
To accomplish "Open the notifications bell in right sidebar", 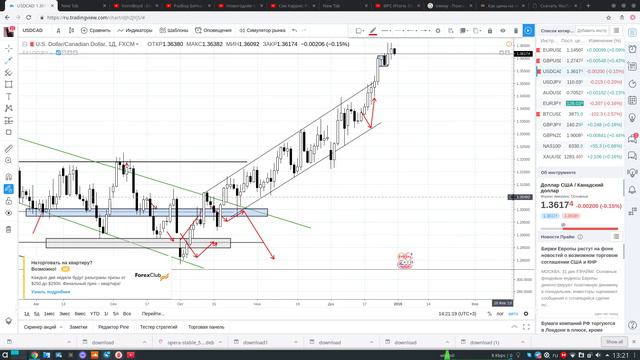I will pyautogui.click(x=632, y=189).
